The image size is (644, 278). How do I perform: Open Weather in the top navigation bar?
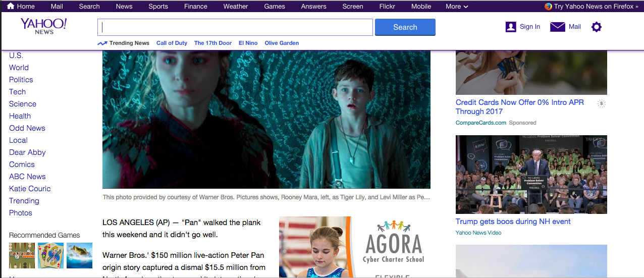[x=236, y=7]
